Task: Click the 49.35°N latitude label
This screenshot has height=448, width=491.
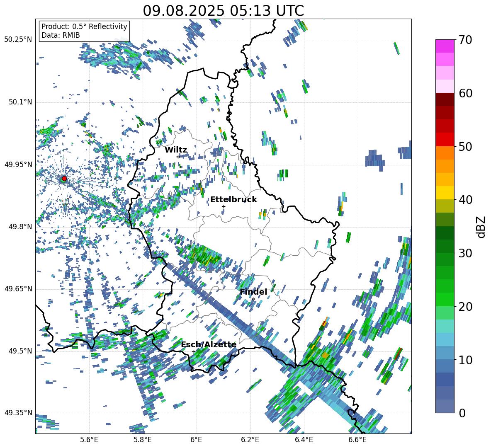Action: 18,413
